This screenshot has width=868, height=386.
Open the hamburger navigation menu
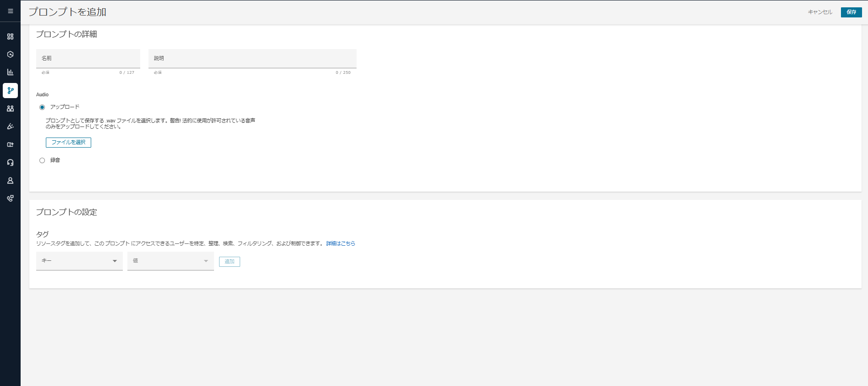[10, 11]
